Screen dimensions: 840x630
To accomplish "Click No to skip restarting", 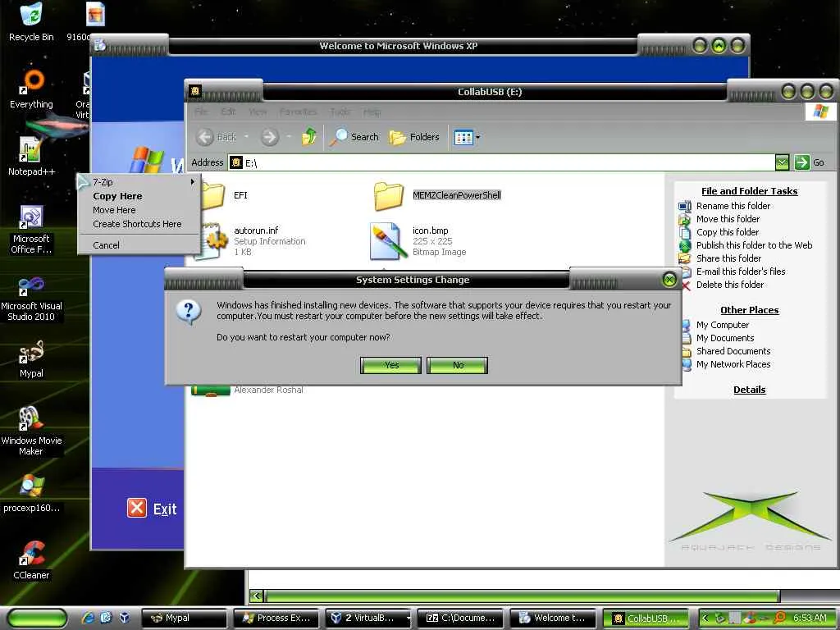I will [x=458, y=365].
